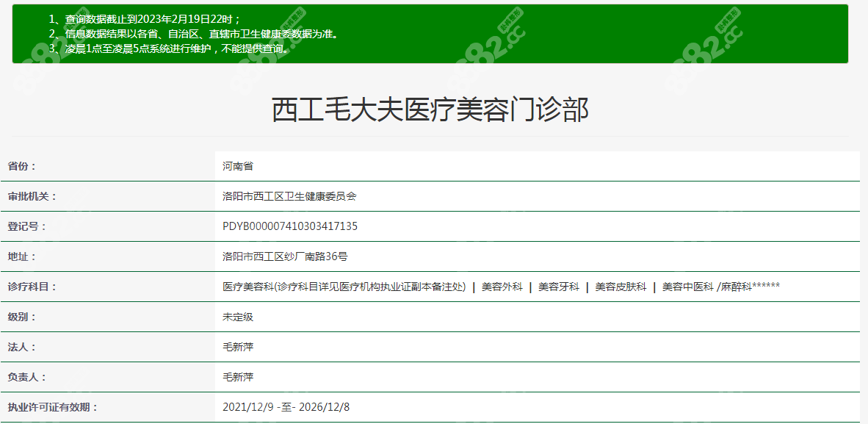Click the notice about 各省、自治区、直辖市卫生健康委数据
This screenshot has height=424, width=868.
pyautogui.click(x=193, y=34)
